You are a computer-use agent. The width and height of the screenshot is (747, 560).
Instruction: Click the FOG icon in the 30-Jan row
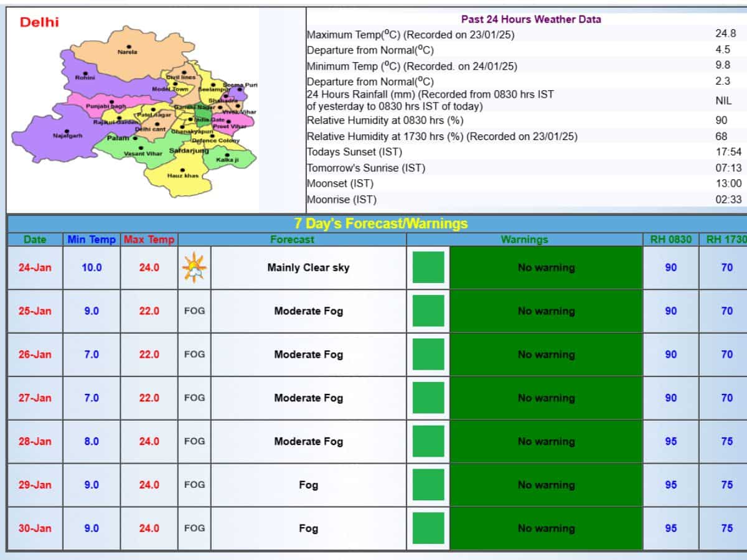(194, 528)
